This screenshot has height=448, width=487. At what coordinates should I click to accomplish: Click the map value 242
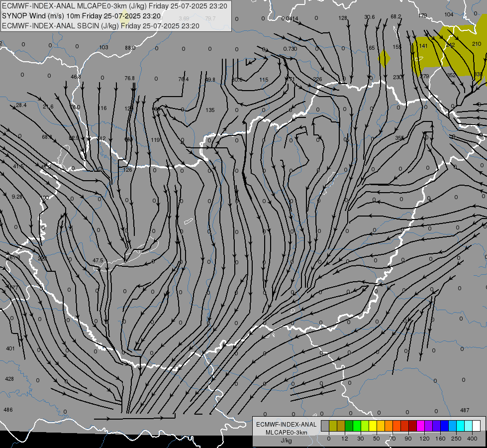[450, 45]
